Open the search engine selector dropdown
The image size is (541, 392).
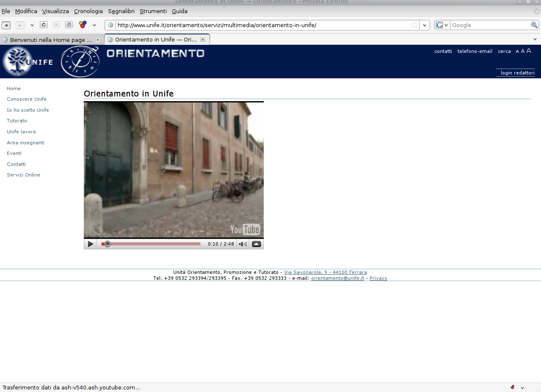[x=442, y=25]
